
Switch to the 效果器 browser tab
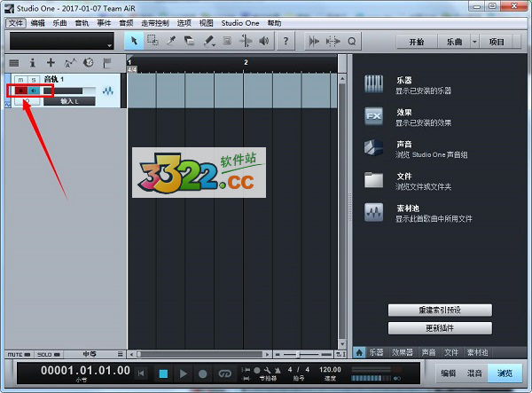pyautogui.click(x=403, y=352)
